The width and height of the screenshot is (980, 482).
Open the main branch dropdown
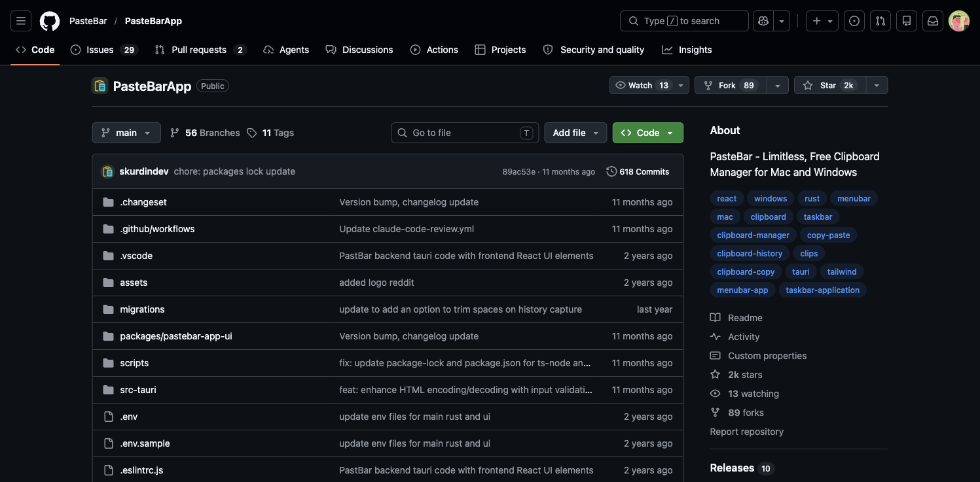click(x=126, y=133)
